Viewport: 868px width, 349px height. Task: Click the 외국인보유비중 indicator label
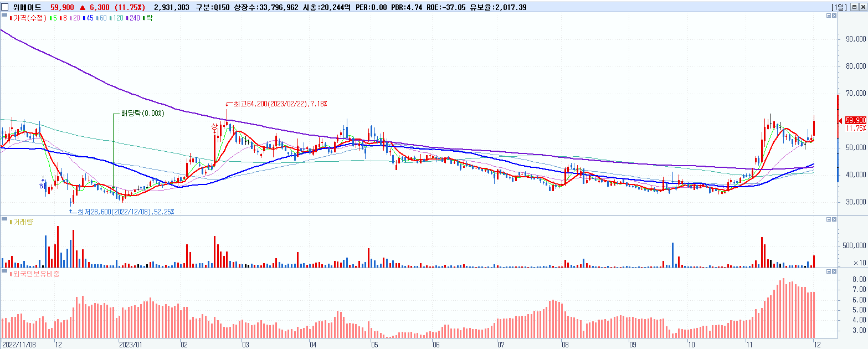(x=34, y=274)
